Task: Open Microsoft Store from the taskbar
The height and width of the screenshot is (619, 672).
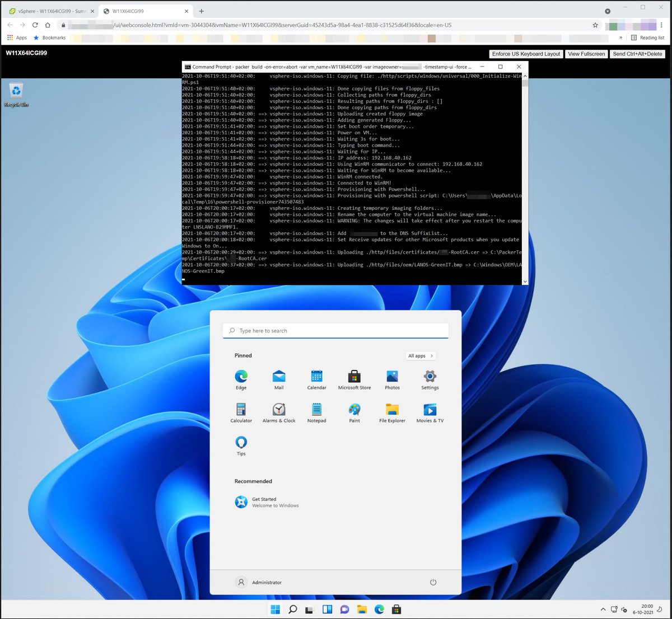Action: [396, 609]
